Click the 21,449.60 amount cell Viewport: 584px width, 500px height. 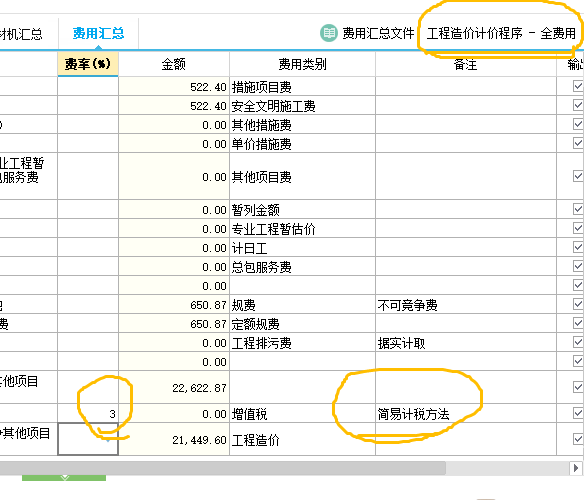pyautogui.click(x=174, y=440)
